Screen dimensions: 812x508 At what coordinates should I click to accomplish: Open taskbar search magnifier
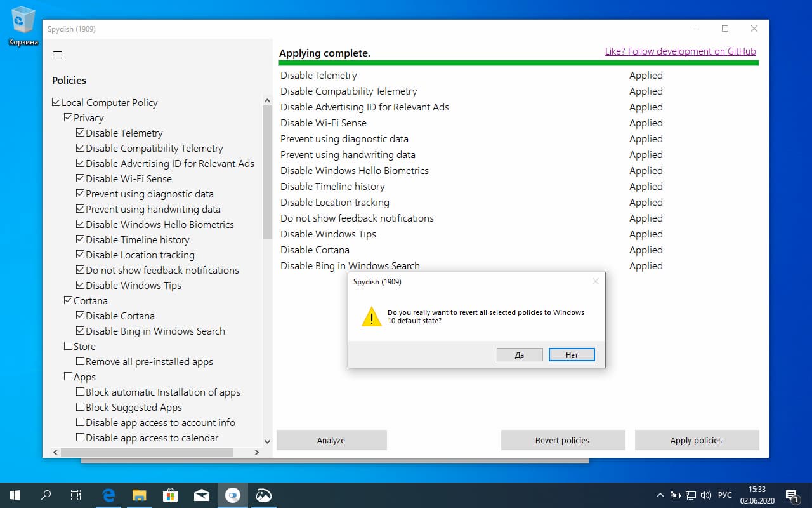(46, 495)
